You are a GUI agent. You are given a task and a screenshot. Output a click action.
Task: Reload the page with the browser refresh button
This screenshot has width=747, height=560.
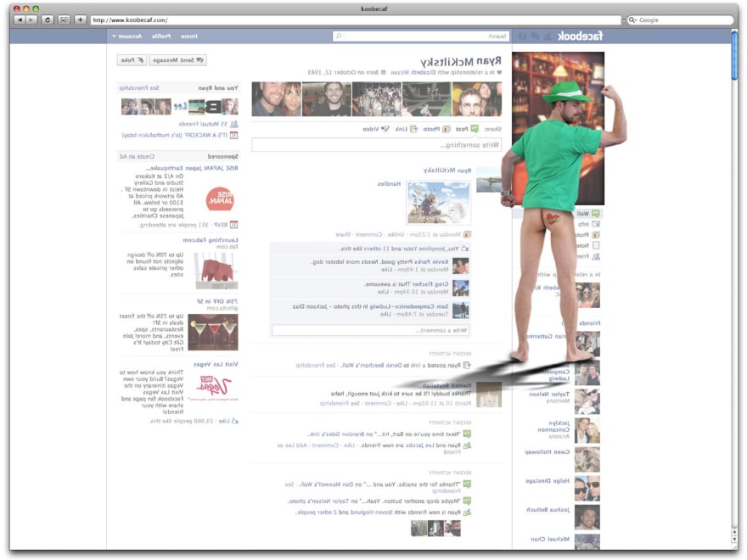(47, 20)
